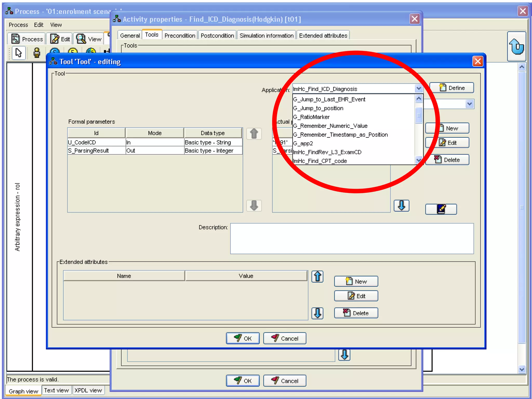Move formal parameter up with gray arrow
Viewport: 532px width, 399px height.
coord(254,134)
